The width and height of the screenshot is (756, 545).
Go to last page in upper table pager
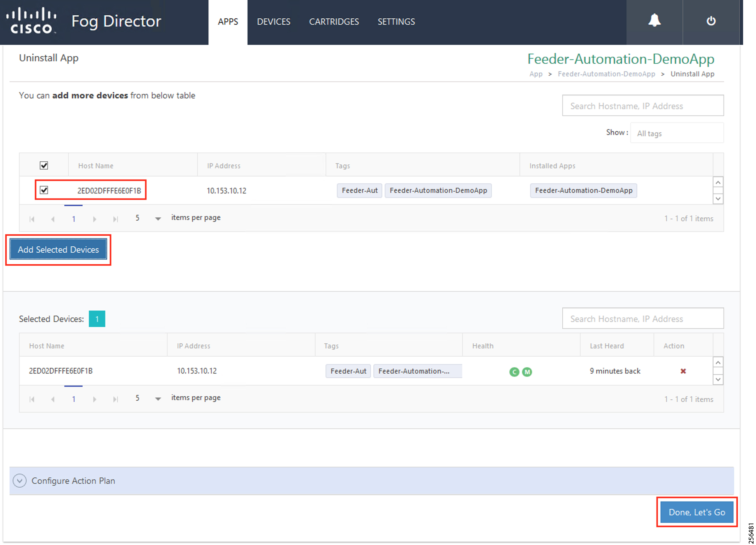pos(115,219)
